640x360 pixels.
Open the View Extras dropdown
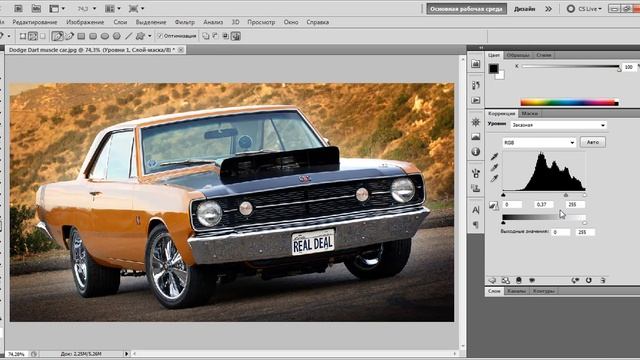[57, 9]
